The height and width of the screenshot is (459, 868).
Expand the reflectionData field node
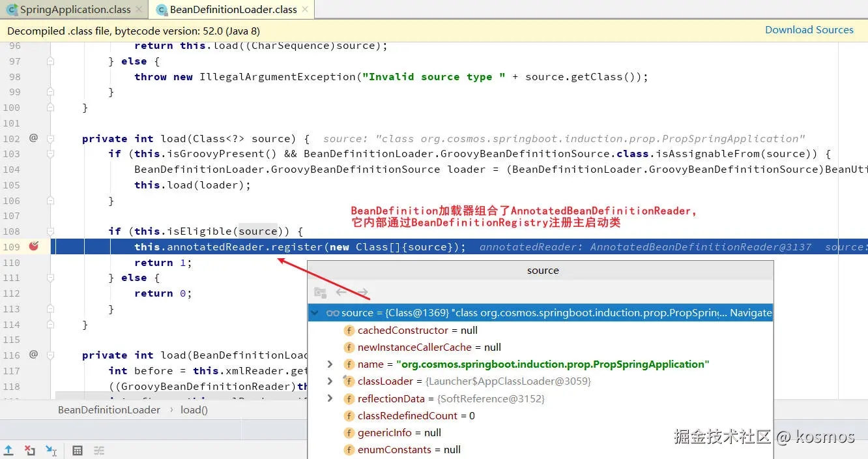pyautogui.click(x=330, y=398)
